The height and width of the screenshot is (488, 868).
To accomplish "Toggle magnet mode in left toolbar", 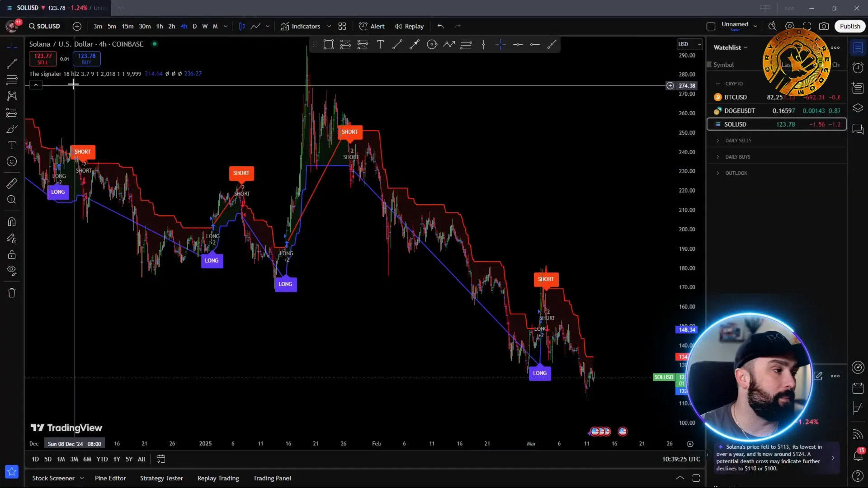I will tap(12, 222).
